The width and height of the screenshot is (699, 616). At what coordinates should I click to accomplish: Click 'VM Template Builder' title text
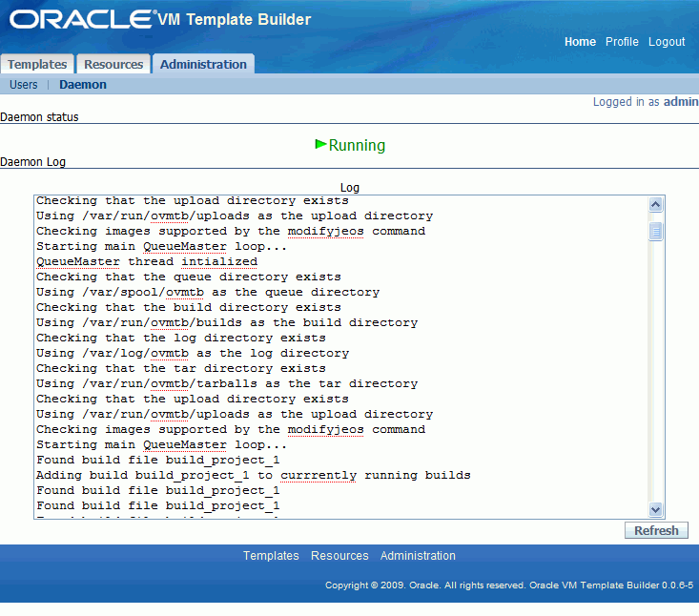pyautogui.click(x=234, y=20)
